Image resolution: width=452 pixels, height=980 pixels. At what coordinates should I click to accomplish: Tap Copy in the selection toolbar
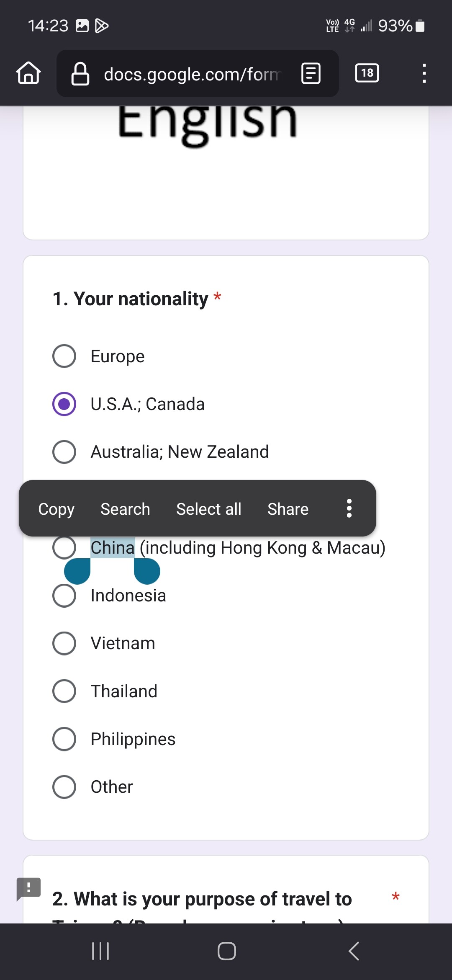click(56, 509)
